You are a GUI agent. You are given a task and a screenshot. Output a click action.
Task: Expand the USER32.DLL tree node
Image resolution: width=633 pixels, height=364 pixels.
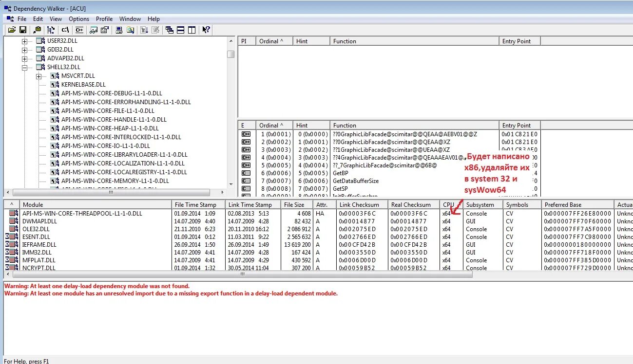click(24, 41)
